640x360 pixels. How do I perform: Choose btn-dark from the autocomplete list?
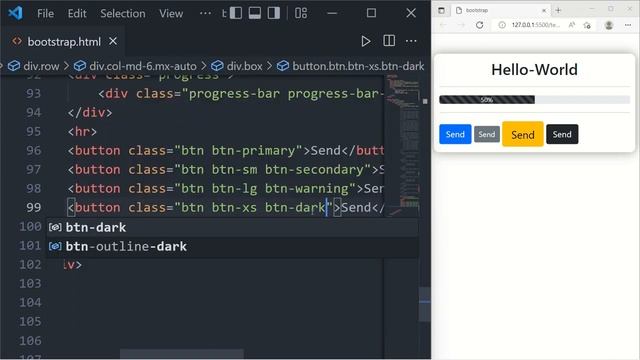233,227
